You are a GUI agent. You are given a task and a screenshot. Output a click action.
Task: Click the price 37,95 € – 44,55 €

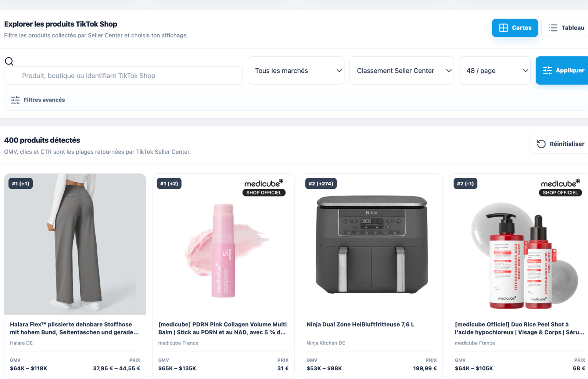116,368
